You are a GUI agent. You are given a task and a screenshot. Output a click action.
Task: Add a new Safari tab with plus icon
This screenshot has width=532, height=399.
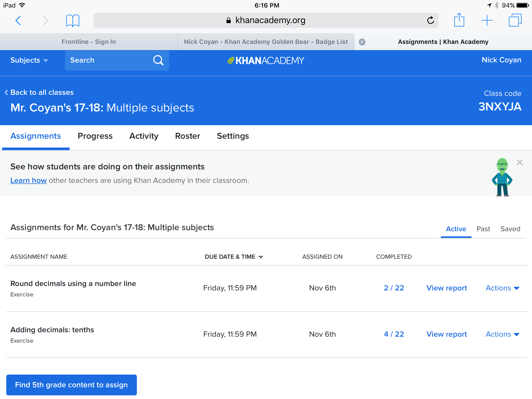pyautogui.click(x=487, y=20)
